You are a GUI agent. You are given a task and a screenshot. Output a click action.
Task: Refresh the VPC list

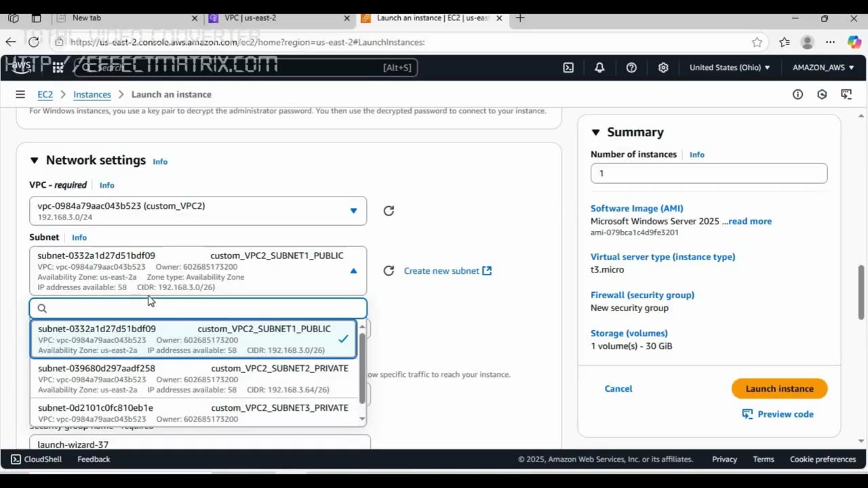coord(389,211)
